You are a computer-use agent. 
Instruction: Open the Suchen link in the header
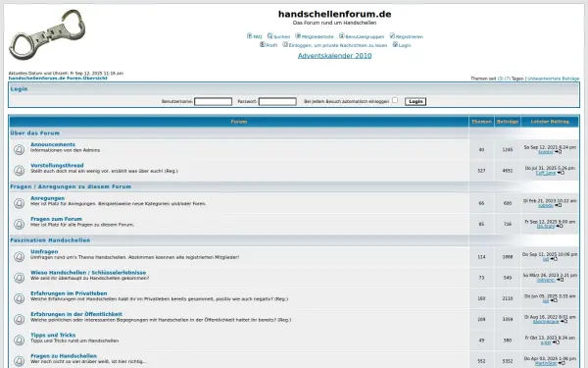point(281,37)
